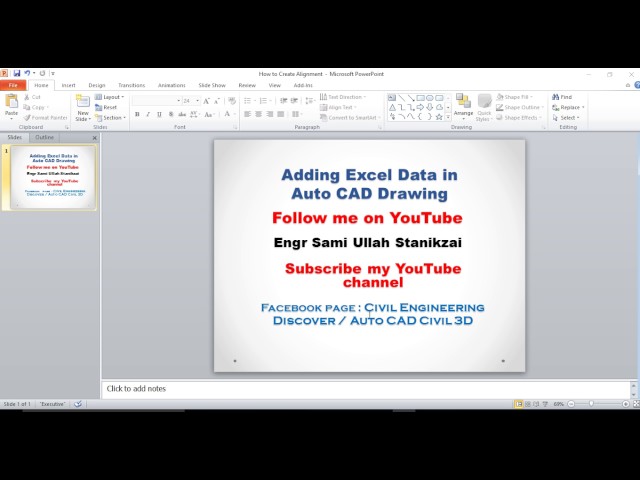Reset the slide layout

[x=106, y=107]
